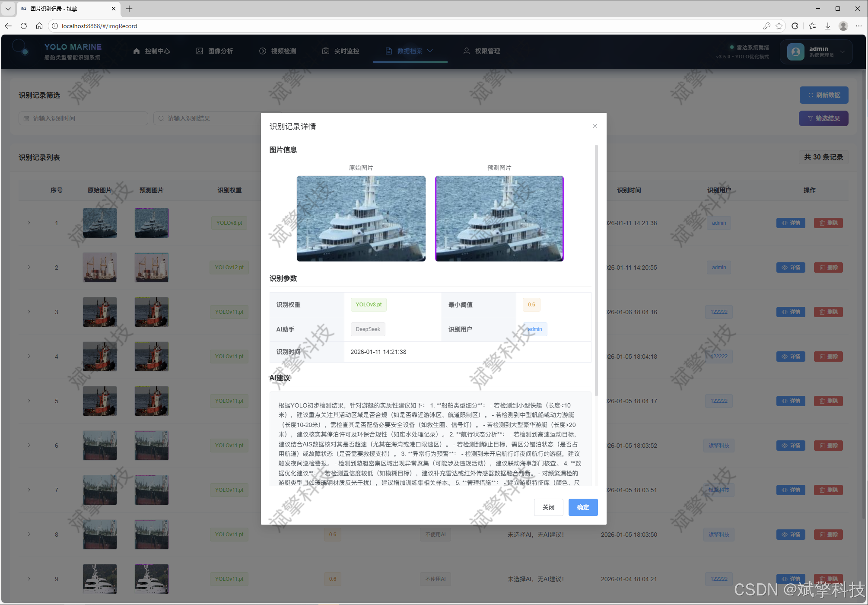Screen dimensions: 868x605
Task: Go to the 视频检测 video detection page
Action: pyautogui.click(x=278, y=51)
